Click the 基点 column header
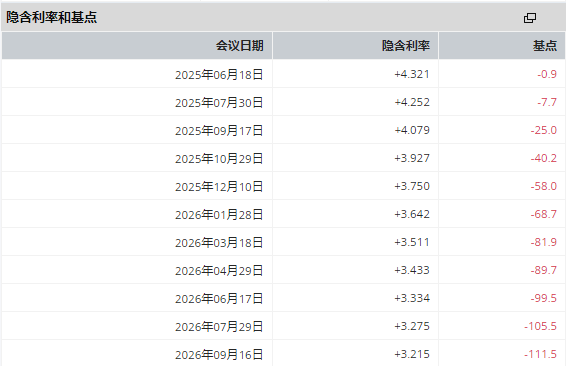Image resolution: width=566 pixels, height=366 pixels. coord(502,45)
